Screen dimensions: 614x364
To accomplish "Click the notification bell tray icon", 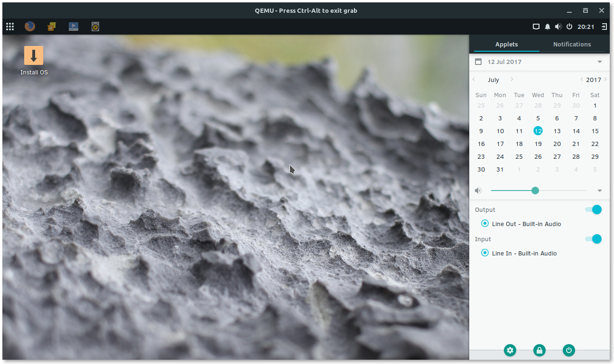I will coord(548,27).
